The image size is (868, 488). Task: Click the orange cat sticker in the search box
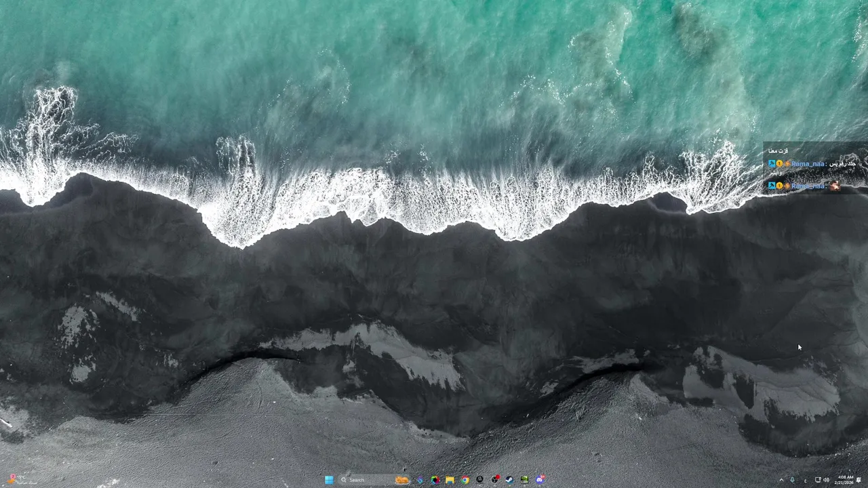tap(402, 480)
